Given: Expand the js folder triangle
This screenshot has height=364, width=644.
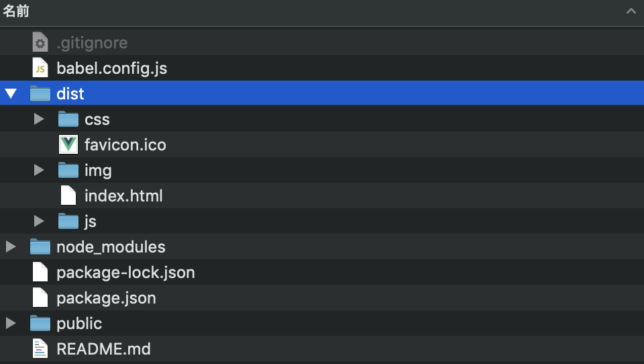Looking at the screenshot, I should click(39, 221).
